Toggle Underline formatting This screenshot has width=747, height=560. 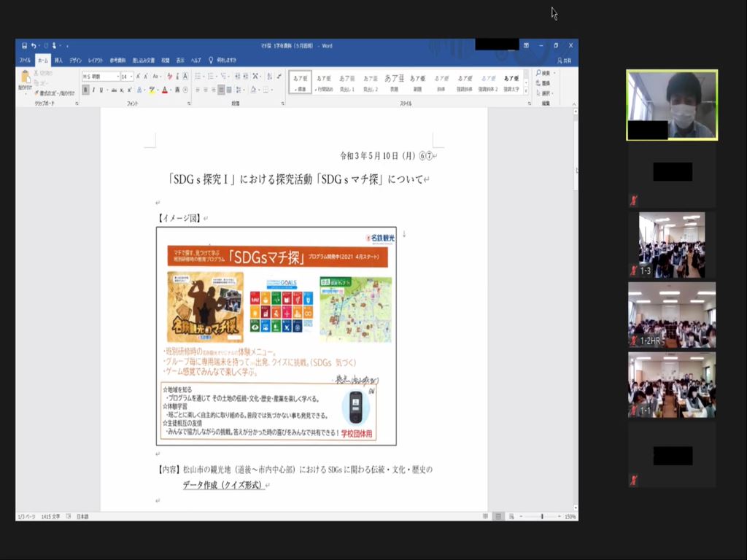pos(101,90)
